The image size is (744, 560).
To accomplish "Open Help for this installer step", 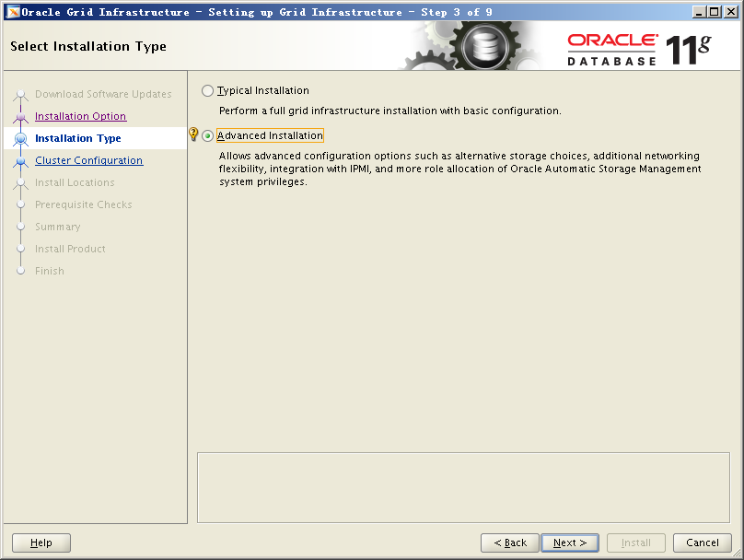I will coord(41,542).
